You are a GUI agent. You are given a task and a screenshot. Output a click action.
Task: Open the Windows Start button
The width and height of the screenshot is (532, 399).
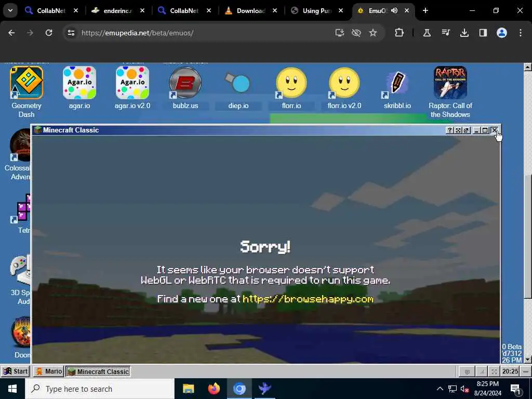[12, 389]
